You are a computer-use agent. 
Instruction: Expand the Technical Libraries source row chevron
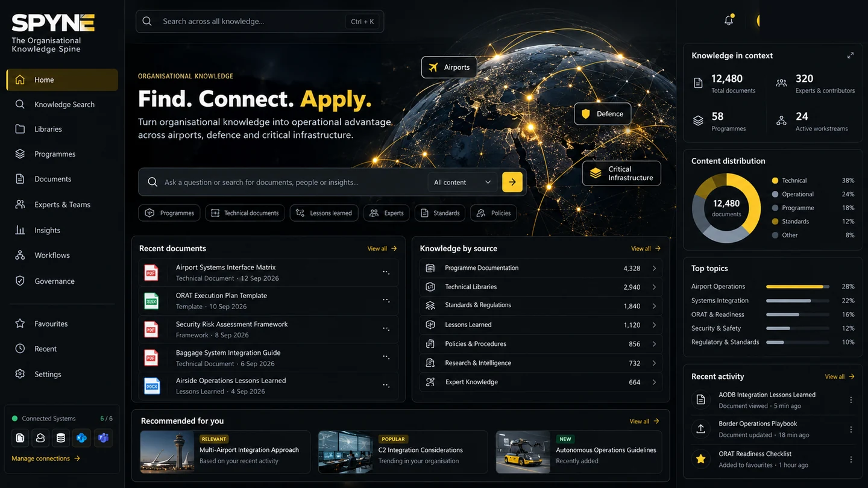(654, 287)
